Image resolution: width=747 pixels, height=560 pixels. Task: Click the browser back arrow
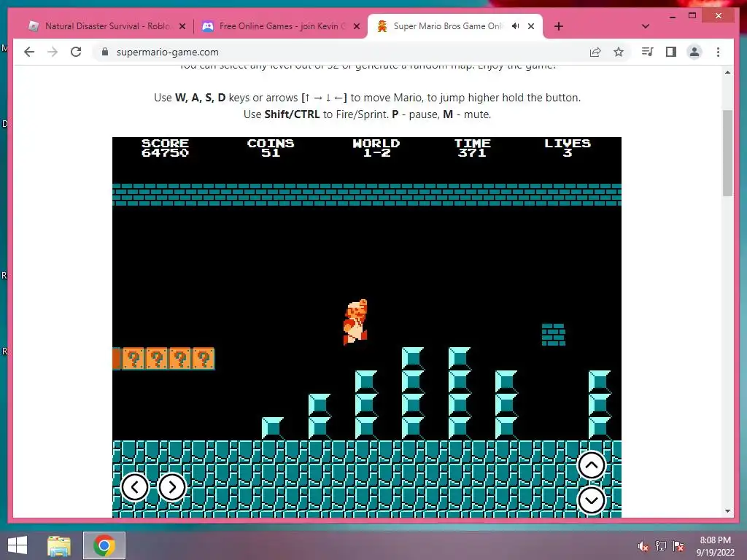pyautogui.click(x=29, y=52)
